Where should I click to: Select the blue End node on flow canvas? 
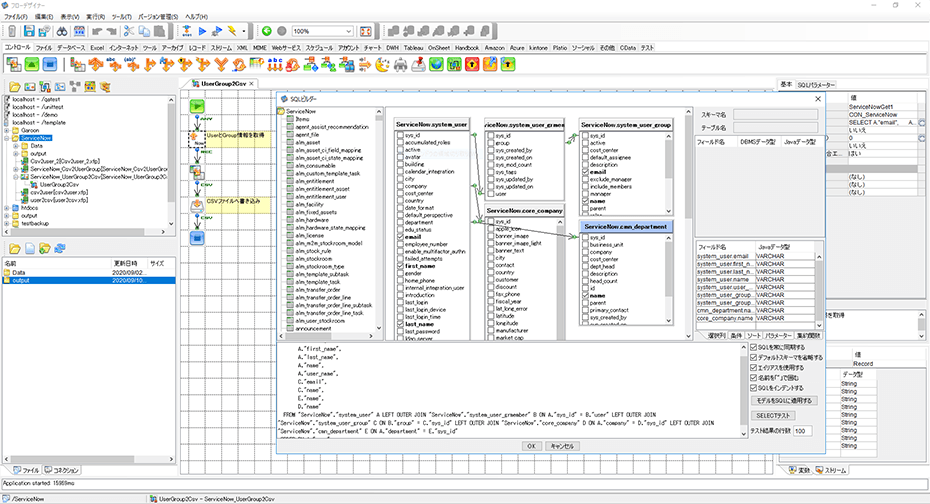[x=197, y=238]
